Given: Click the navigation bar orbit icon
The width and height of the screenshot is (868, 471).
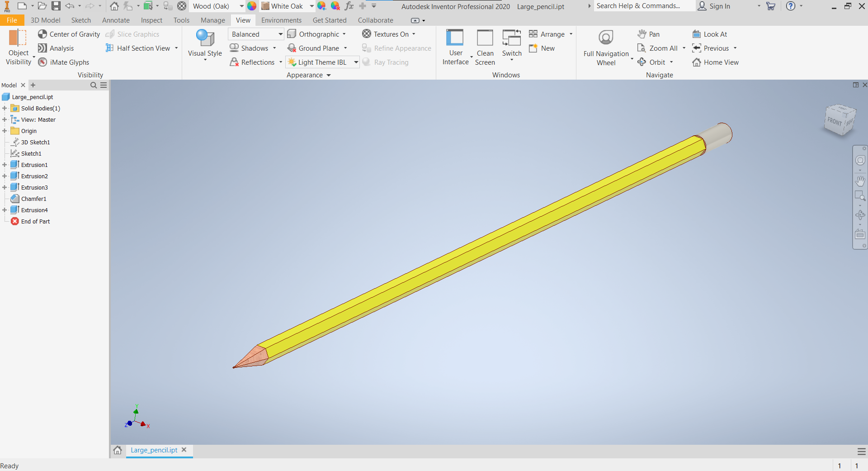Looking at the screenshot, I should 860,215.
